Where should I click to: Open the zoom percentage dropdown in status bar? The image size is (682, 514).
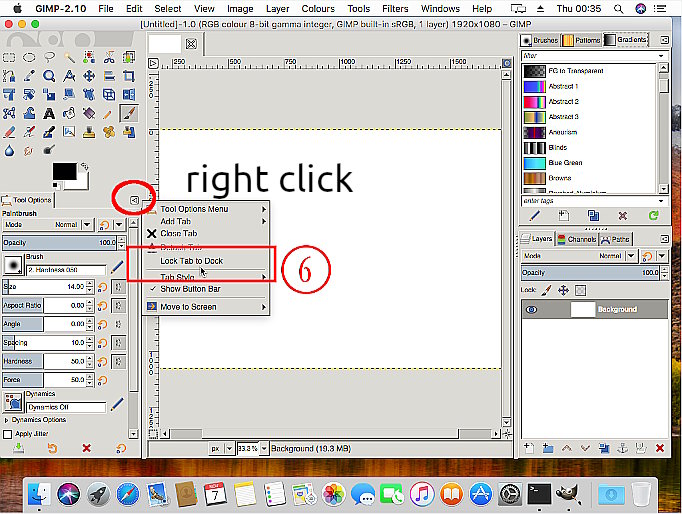tap(264, 448)
